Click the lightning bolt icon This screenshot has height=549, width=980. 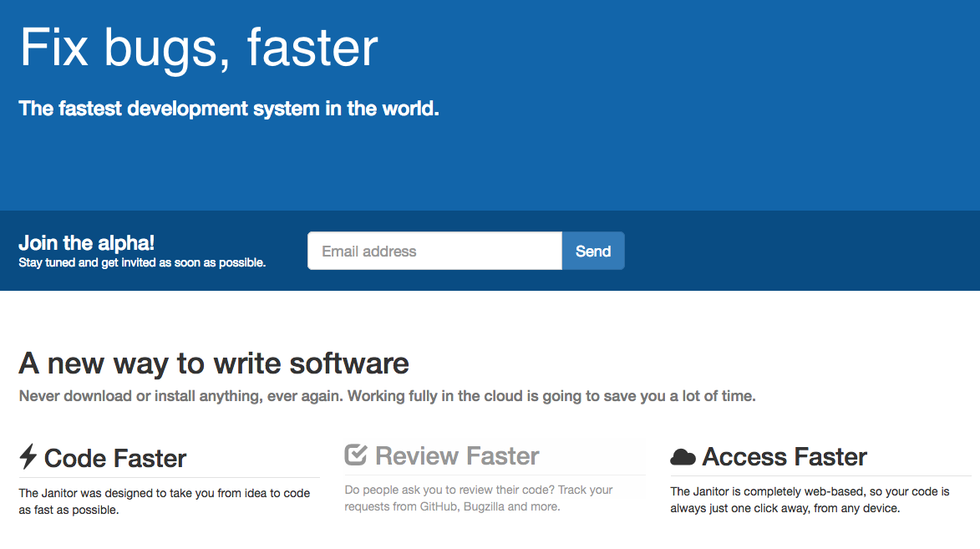28,456
